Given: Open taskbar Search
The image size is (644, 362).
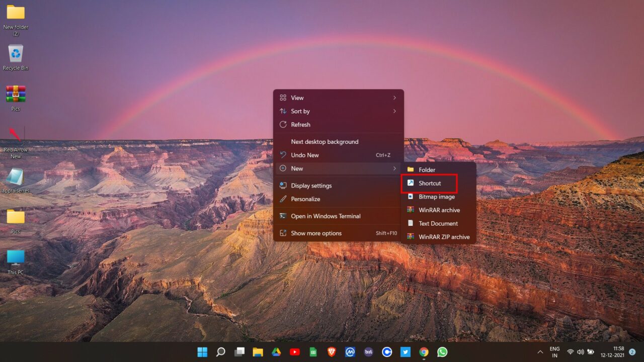Looking at the screenshot, I should click(x=220, y=352).
